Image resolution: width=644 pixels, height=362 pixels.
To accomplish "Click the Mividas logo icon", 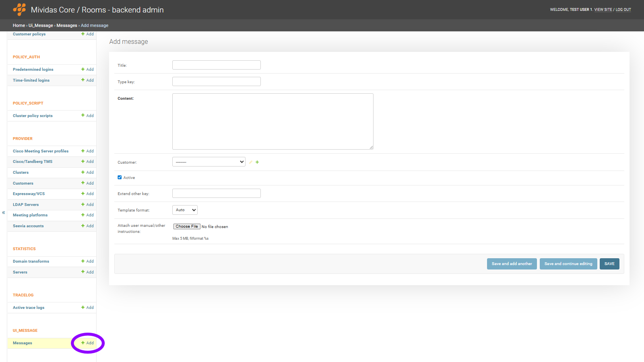I will [19, 9].
